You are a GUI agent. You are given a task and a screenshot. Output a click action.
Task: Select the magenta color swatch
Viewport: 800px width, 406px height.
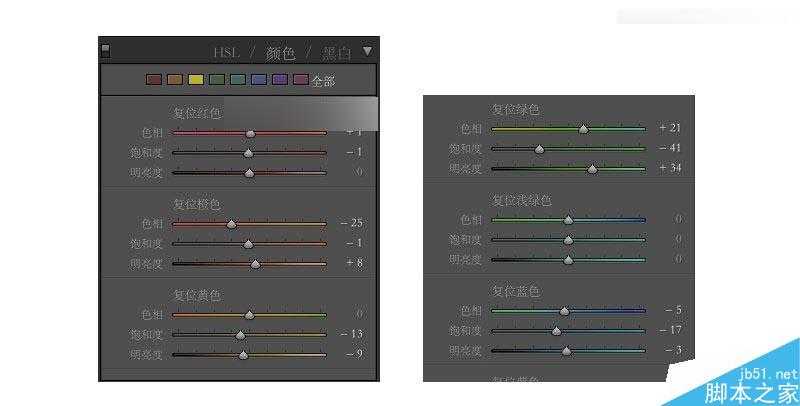coord(301,79)
